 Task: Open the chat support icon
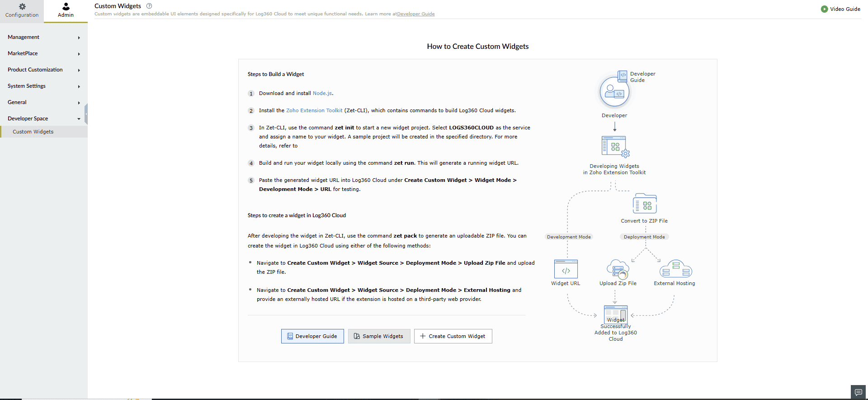858,392
